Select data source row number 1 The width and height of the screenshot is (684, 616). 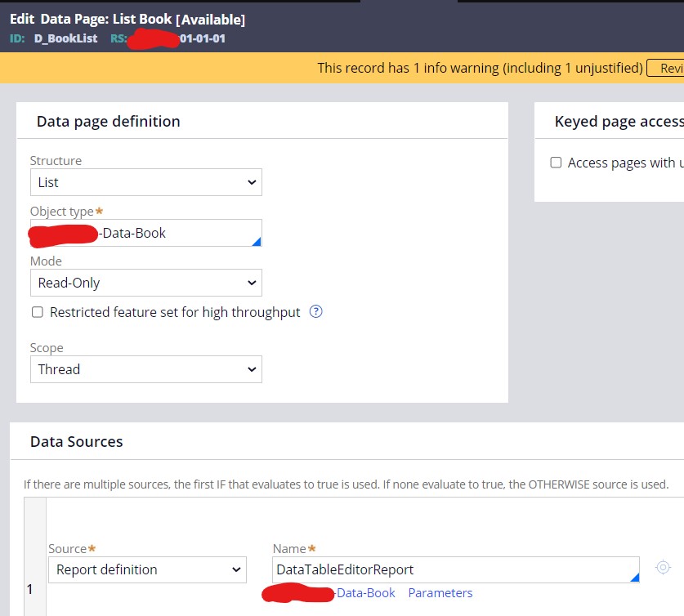(x=30, y=589)
